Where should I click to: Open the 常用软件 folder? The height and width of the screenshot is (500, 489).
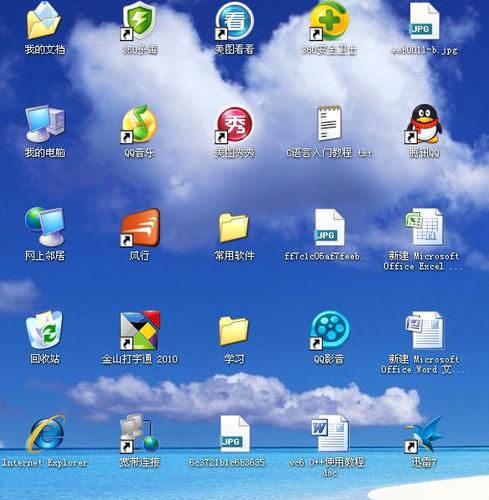(234, 228)
